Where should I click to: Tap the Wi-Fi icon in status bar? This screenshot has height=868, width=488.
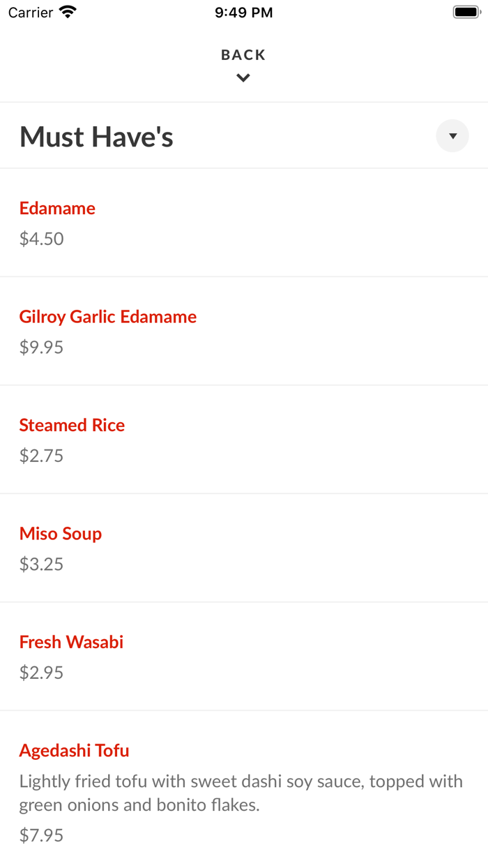[66, 11]
